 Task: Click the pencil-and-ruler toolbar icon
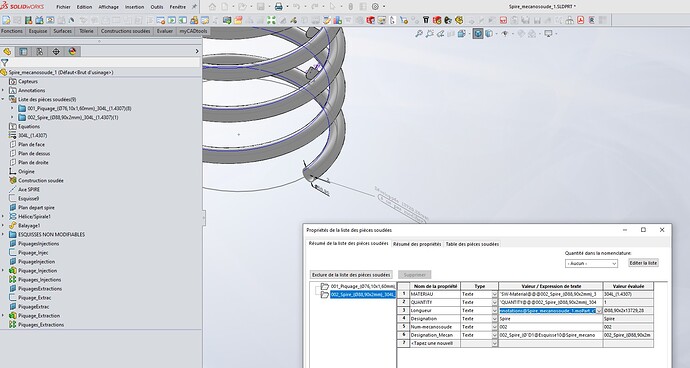[327, 20]
